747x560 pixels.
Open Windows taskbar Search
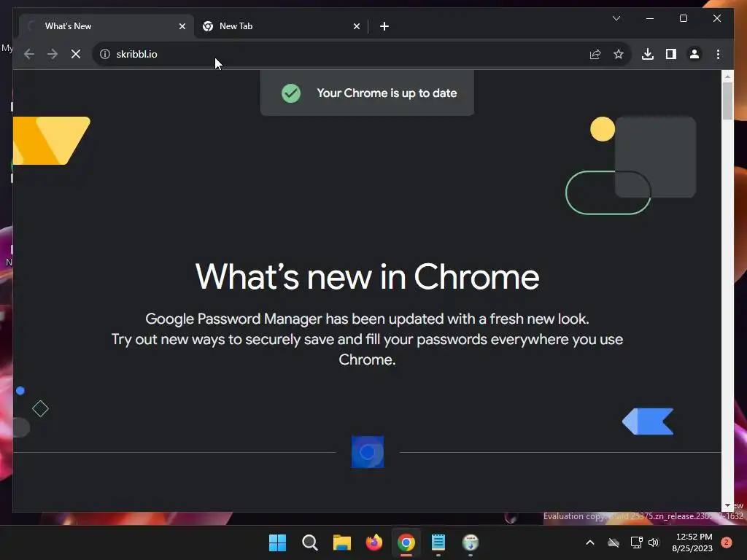coord(309,542)
